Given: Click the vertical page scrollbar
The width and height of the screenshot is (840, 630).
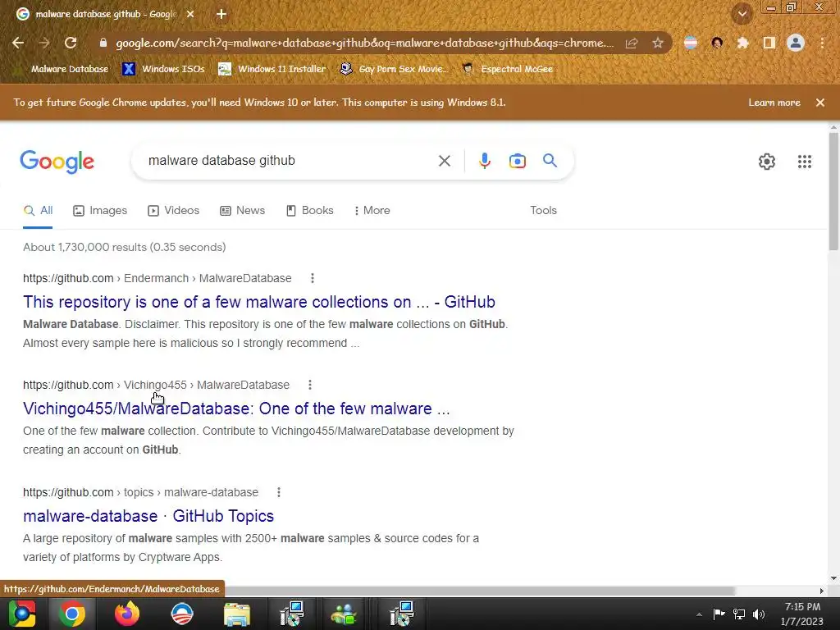Looking at the screenshot, I should pyautogui.click(x=833, y=192).
